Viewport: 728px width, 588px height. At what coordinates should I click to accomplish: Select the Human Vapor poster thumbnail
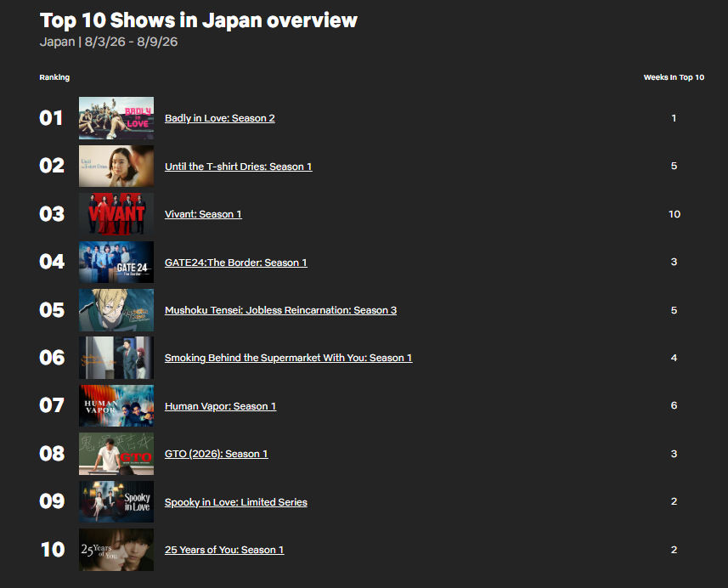(x=116, y=405)
